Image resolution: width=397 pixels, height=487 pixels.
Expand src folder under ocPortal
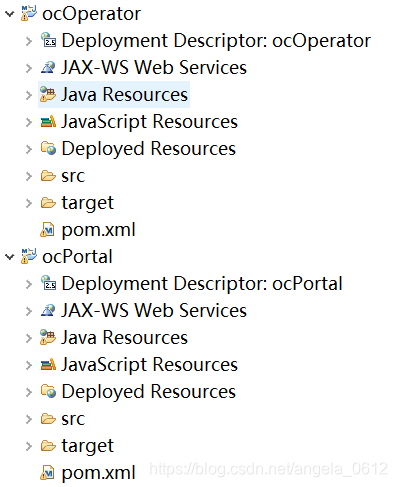(x=29, y=419)
